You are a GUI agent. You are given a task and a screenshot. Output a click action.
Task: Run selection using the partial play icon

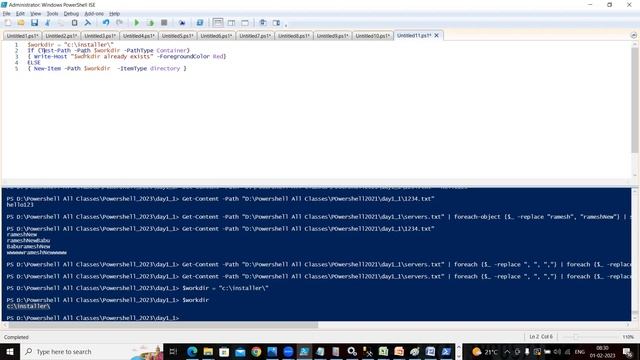(x=150, y=23)
